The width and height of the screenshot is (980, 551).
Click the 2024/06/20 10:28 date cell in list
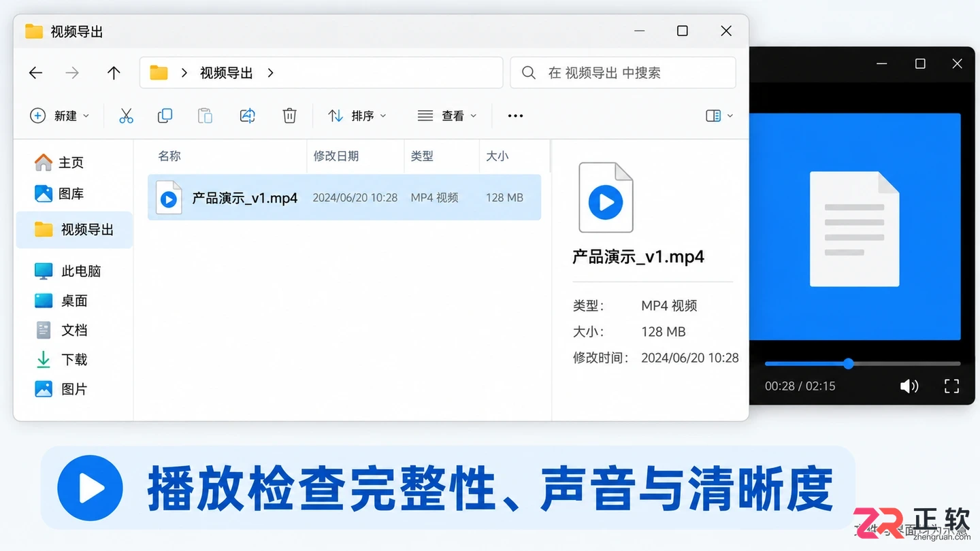click(355, 198)
